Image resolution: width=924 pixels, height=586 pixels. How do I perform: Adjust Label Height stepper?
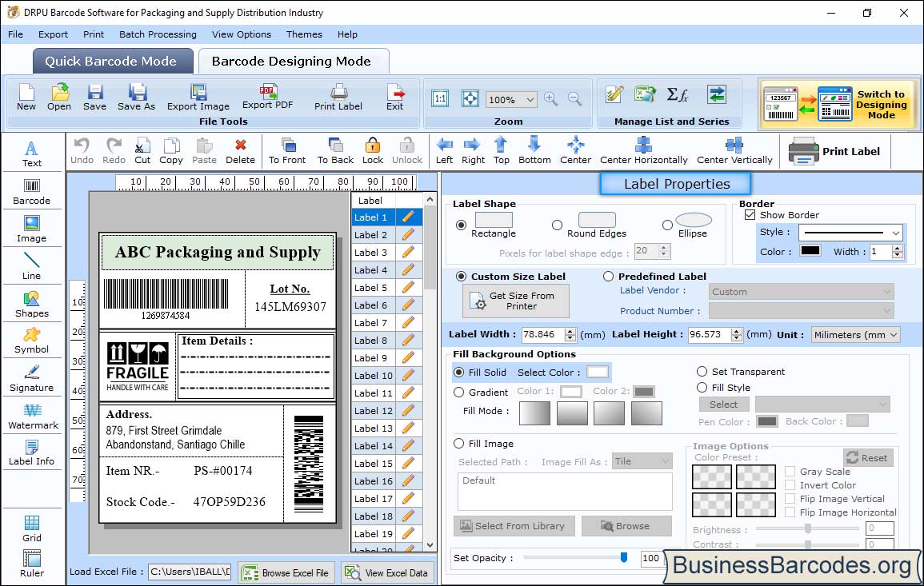pyautogui.click(x=737, y=334)
